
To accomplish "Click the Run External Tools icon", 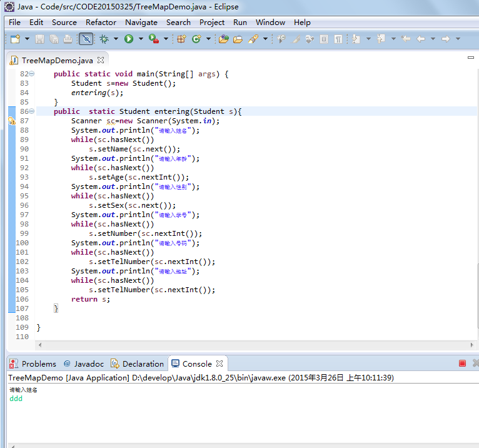I will 154,39.
